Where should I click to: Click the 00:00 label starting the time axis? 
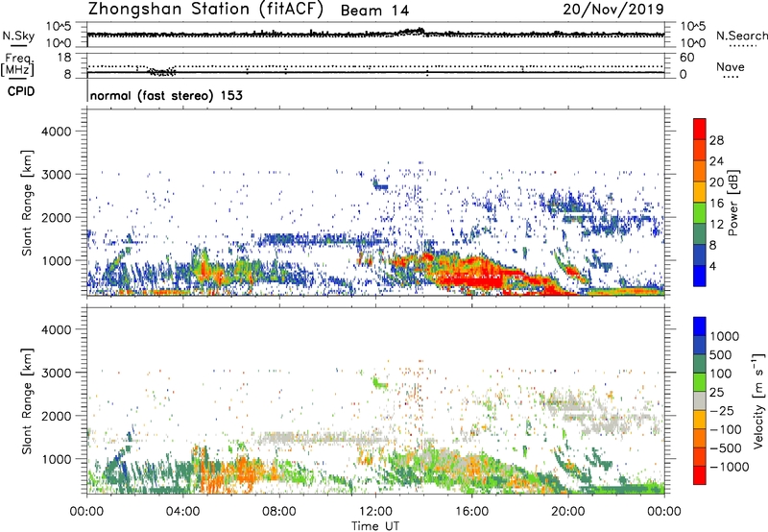(86, 512)
